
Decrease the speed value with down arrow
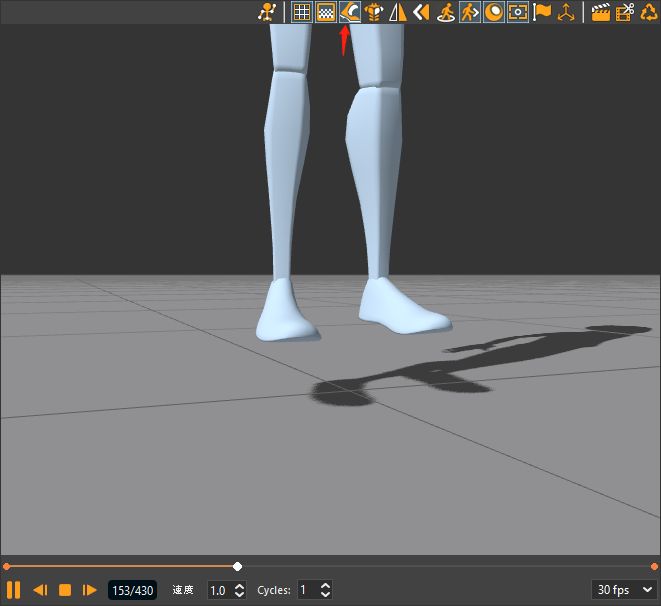[239, 595]
